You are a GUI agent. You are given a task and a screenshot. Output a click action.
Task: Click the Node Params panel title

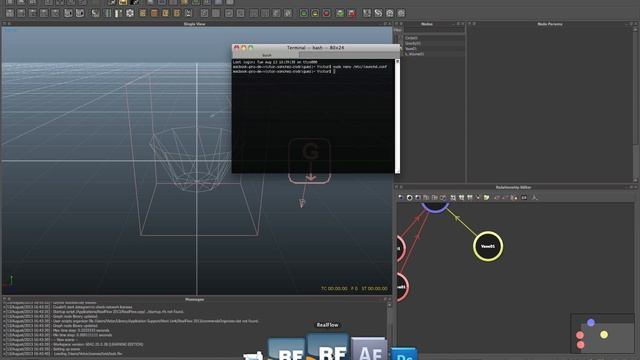(x=550, y=24)
